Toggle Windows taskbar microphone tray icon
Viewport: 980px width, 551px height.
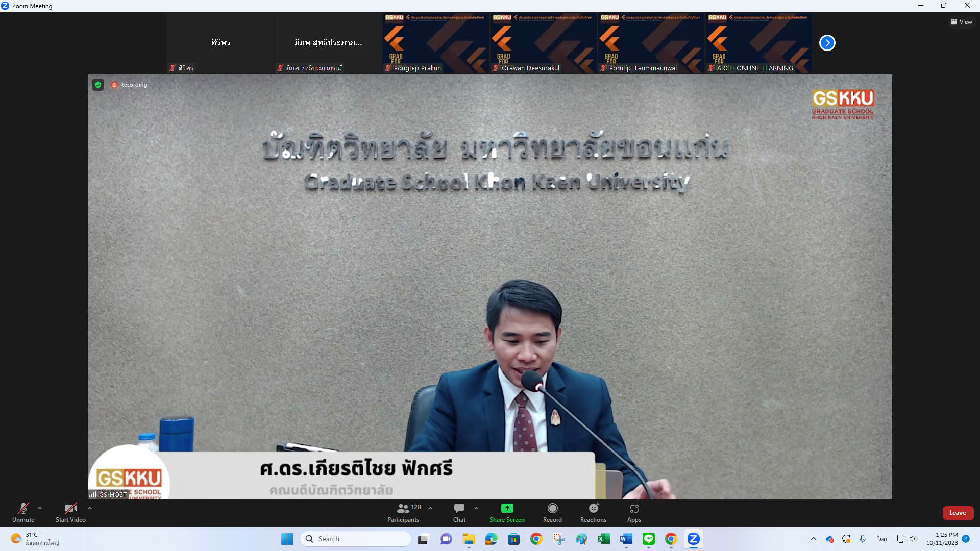[x=863, y=539]
